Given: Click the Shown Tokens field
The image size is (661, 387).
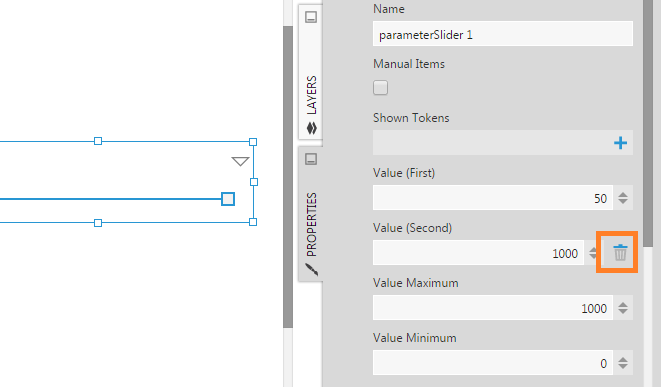Looking at the screenshot, I should pyautogui.click(x=502, y=142).
